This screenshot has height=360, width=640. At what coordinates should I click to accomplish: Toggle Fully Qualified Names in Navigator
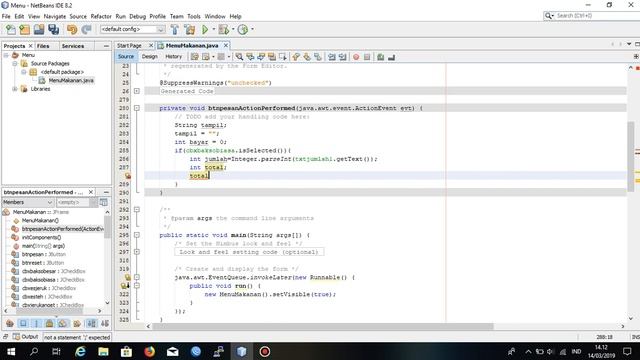point(77,324)
